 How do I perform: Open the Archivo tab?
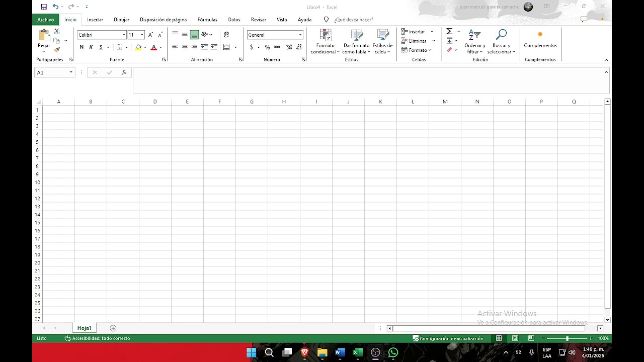coord(45,20)
